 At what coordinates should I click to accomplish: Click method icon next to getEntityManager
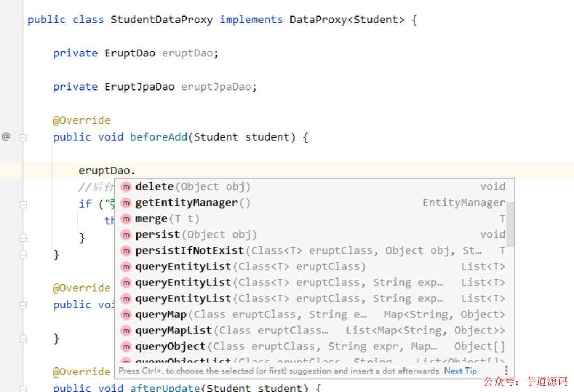(x=126, y=203)
